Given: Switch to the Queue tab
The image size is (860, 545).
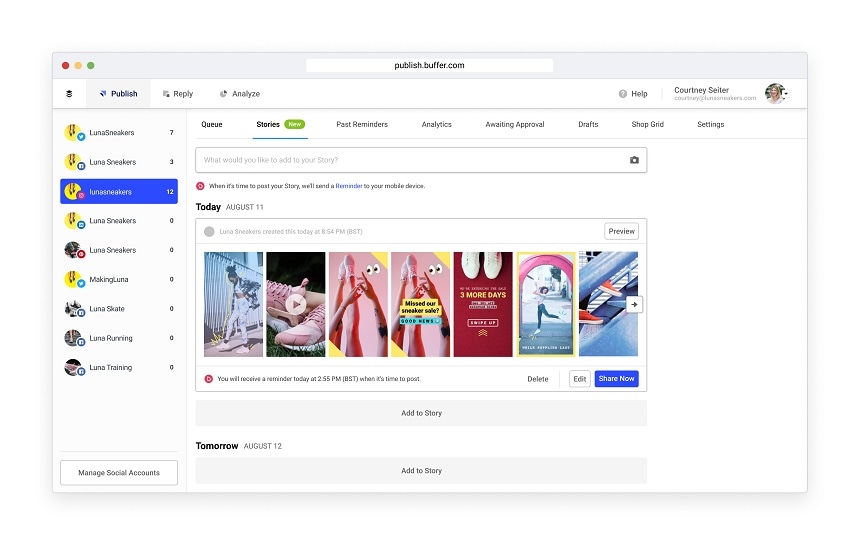Looking at the screenshot, I should click(212, 124).
